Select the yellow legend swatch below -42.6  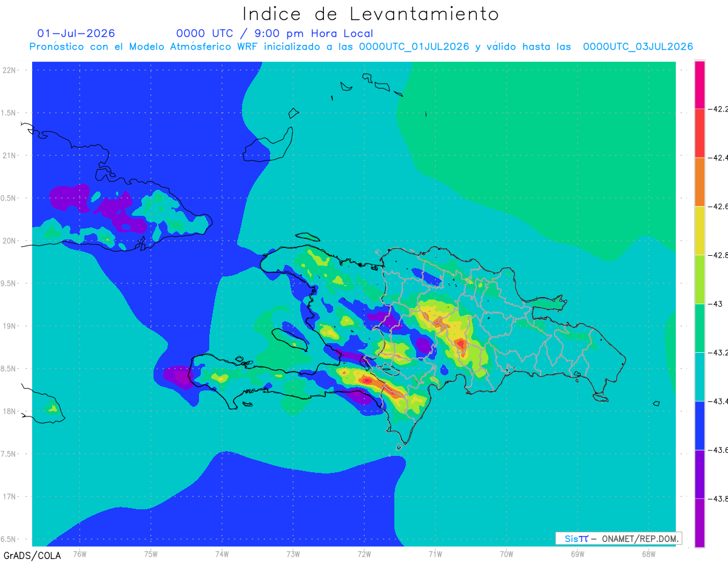[x=699, y=230]
